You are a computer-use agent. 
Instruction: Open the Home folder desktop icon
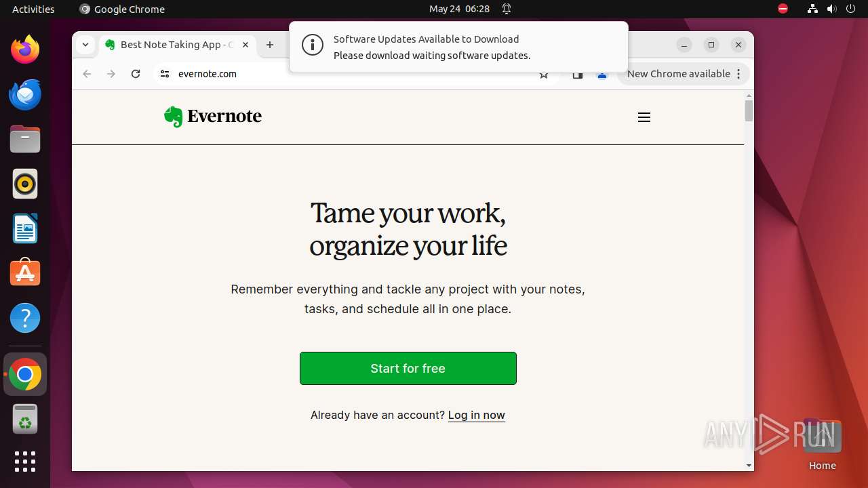click(822, 444)
